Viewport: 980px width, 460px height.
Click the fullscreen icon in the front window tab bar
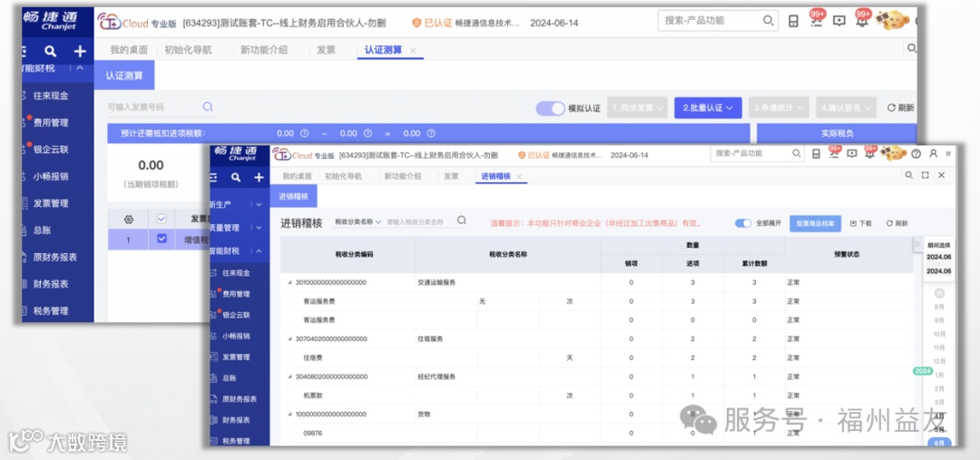[925, 176]
